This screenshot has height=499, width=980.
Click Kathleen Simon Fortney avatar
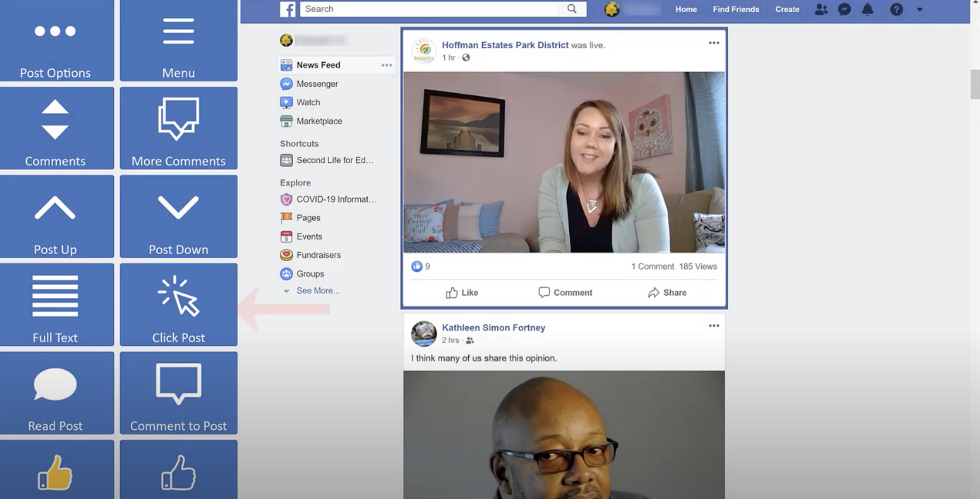coord(424,334)
